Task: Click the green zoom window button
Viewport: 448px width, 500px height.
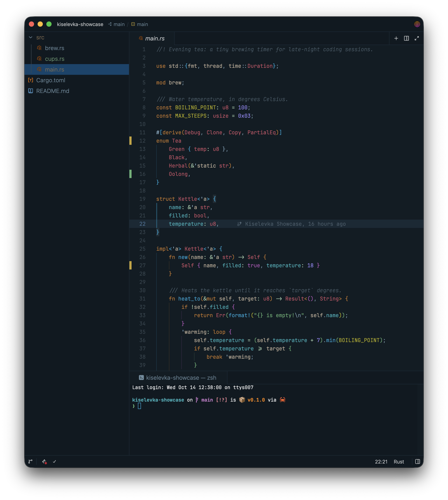Action: 49,24
